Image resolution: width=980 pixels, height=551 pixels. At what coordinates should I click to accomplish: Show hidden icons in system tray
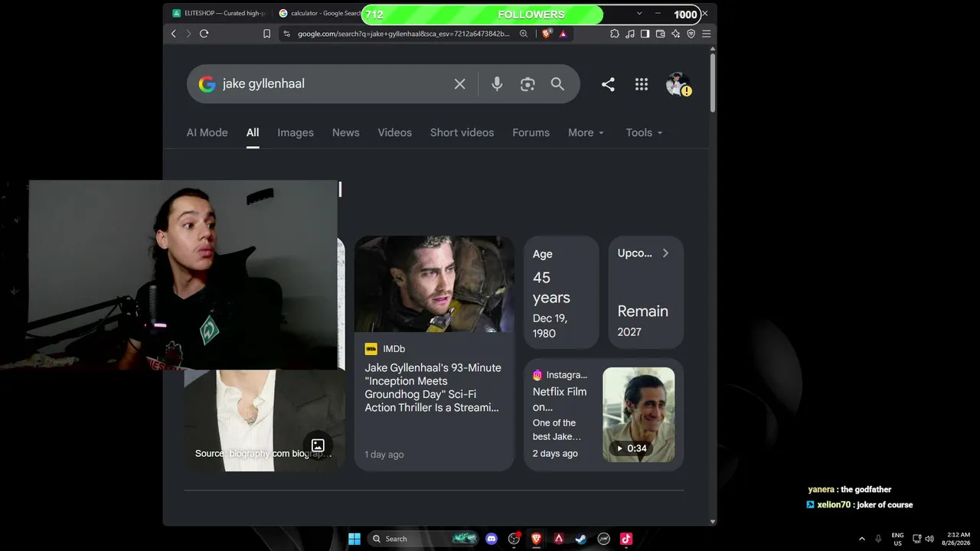pyautogui.click(x=861, y=539)
